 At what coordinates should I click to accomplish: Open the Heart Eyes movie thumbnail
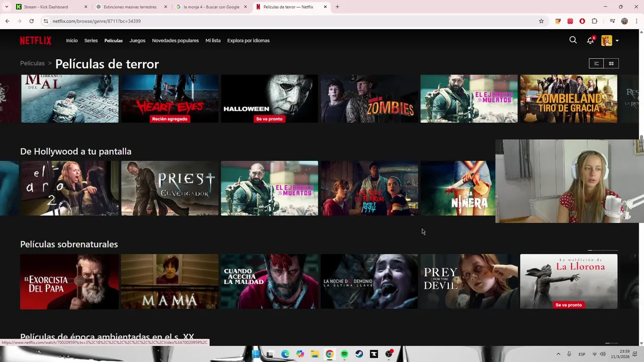(x=170, y=99)
